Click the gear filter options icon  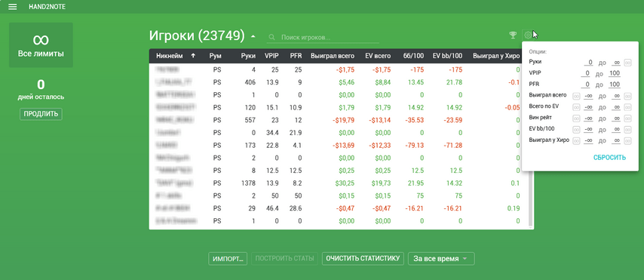pos(528,35)
